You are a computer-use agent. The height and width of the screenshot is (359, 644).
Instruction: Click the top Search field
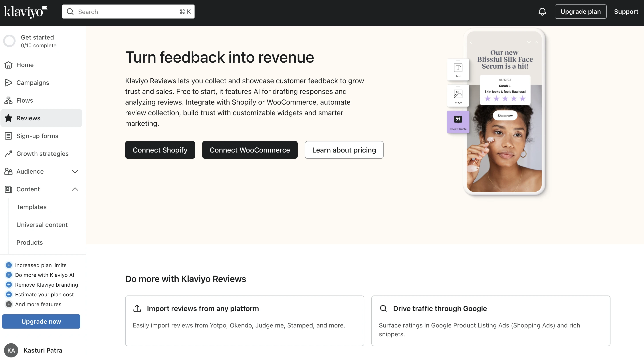[x=128, y=12]
